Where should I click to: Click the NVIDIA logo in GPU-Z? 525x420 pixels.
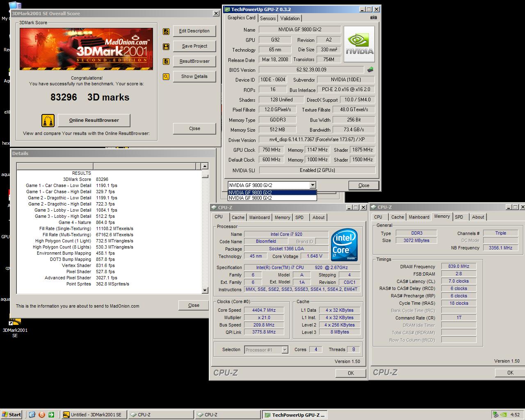pos(359,44)
